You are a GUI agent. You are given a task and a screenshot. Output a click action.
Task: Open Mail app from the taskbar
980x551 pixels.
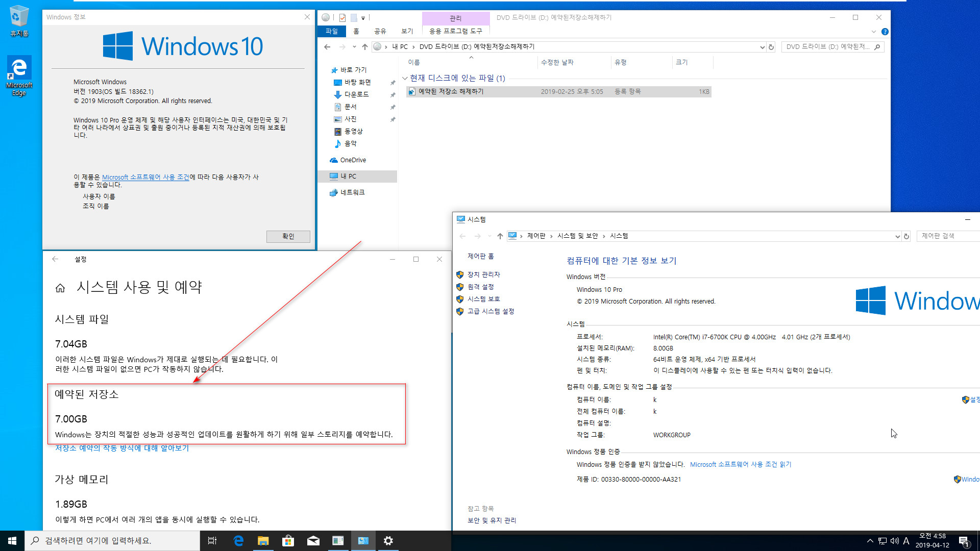[313, 541]
